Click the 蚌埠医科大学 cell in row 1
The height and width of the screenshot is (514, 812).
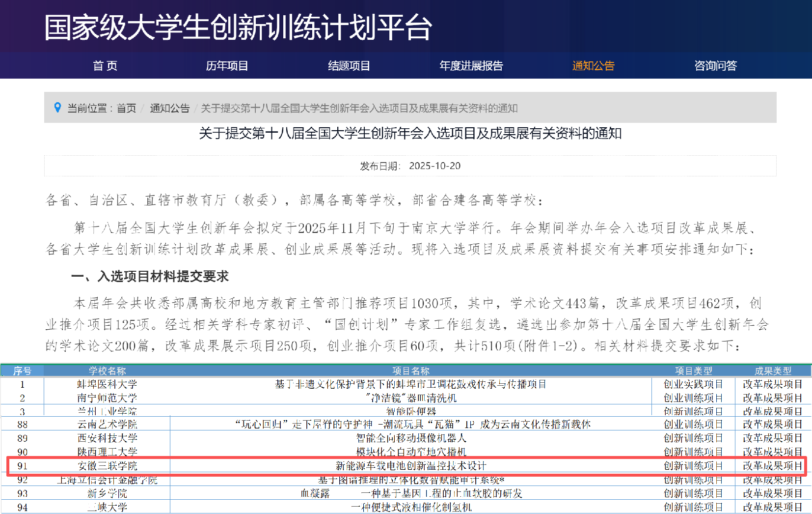coord(107,384)
